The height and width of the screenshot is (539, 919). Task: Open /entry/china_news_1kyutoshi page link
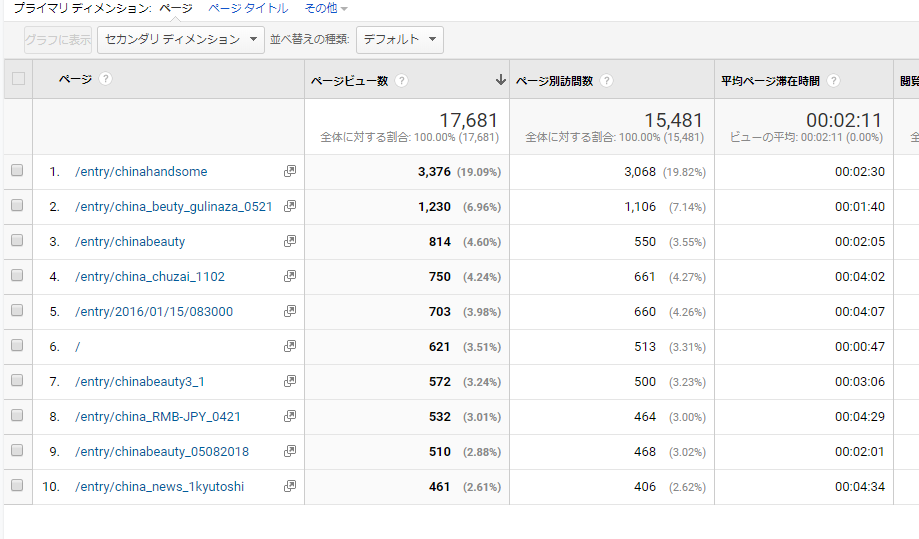click(159, 487)
